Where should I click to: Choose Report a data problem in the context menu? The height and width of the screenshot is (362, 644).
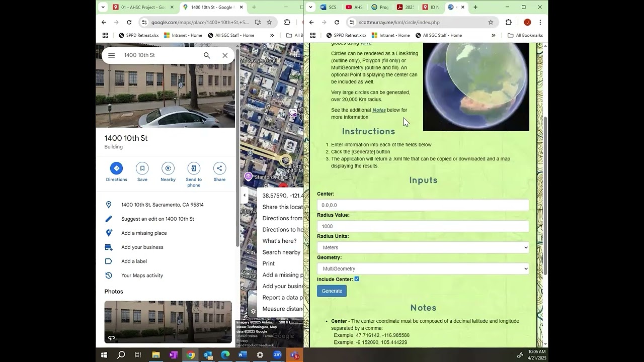(x=283, y=297)
